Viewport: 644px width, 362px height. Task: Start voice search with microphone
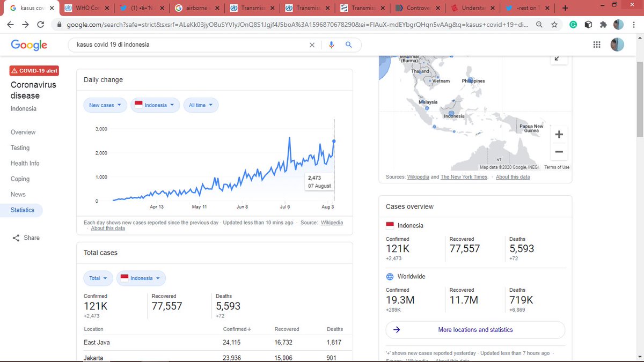(x=331, y=45)
